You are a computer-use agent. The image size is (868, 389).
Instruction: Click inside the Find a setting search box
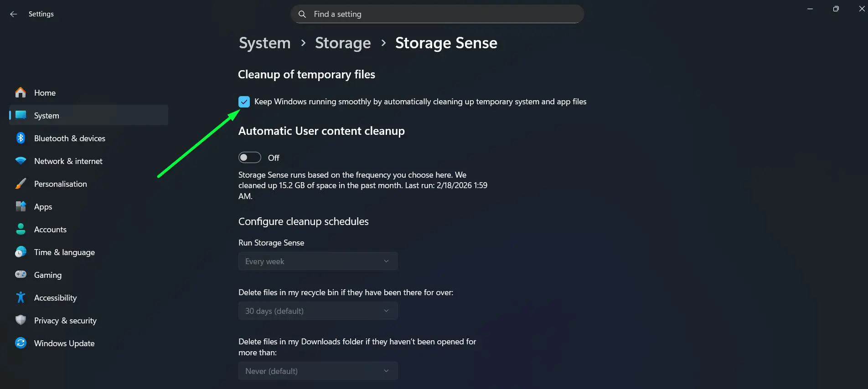pos(437,14)
